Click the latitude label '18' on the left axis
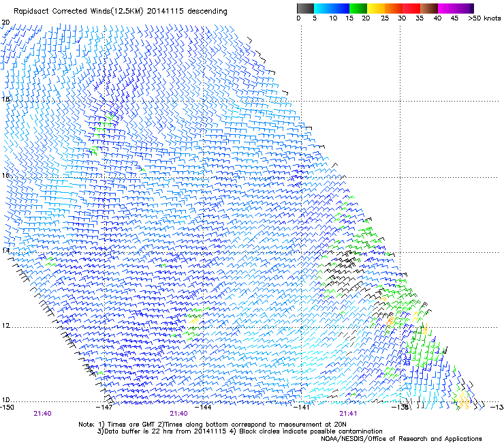Screen dimensions: 504x443 coord(5,99)
